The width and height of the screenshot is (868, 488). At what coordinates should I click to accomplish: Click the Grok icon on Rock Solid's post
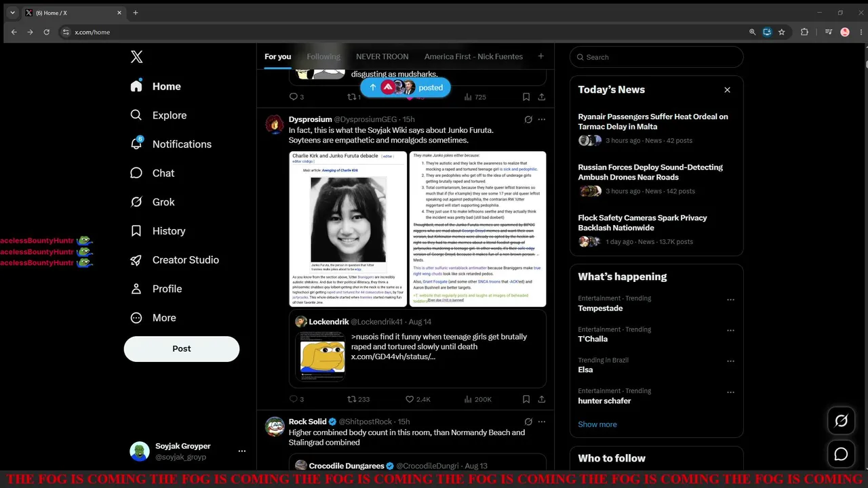click(x=528, y=422)
